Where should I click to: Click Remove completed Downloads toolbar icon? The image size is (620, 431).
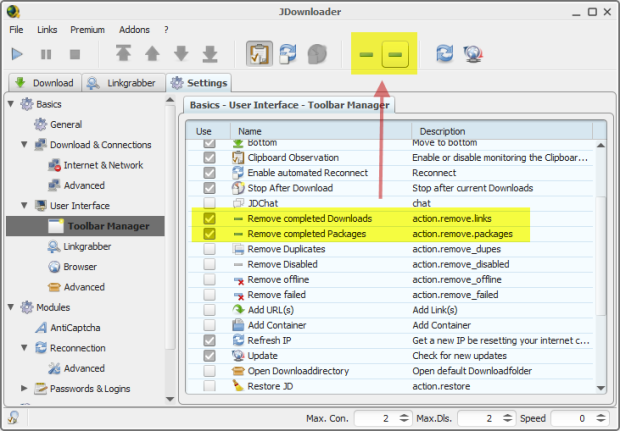pyautogui.click(x=366, y=55)
